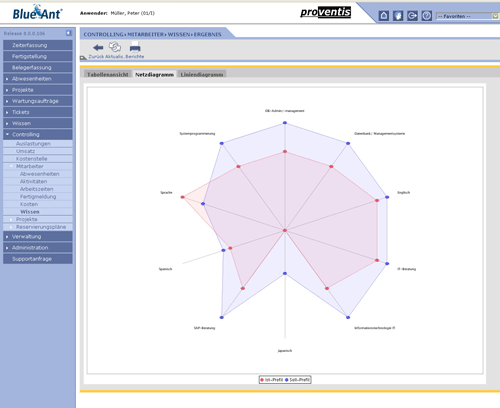
Task: Select bold Wissen under Mitarbeiter
Action: point(38,212)
